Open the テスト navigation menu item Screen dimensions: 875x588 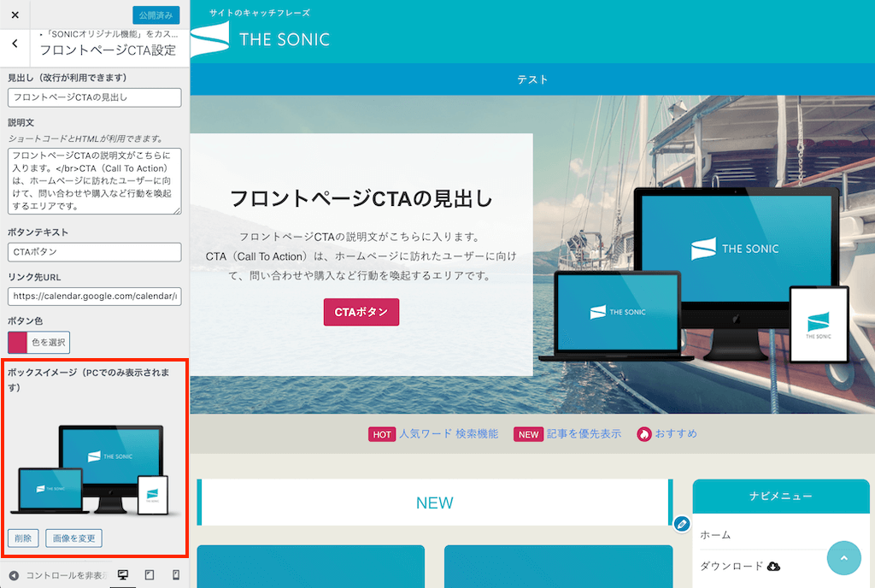coord(532,79)
